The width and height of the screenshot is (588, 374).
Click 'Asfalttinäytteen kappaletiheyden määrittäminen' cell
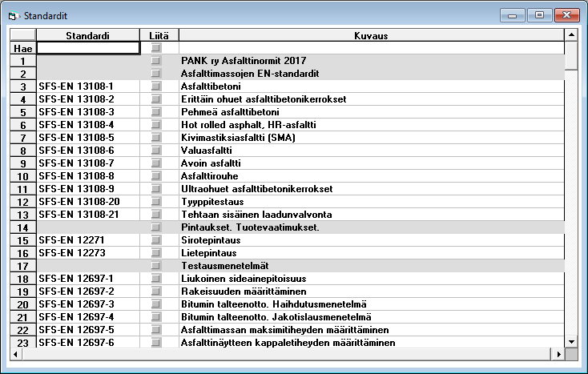click(x=372, y=342)
